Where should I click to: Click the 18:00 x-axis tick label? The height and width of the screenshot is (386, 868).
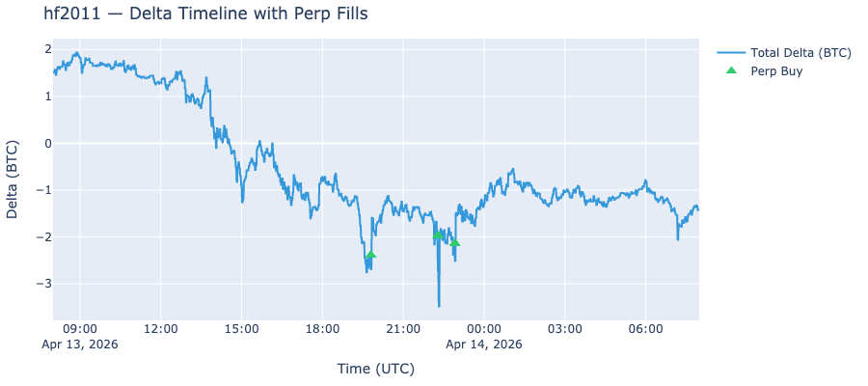point(322,329)
